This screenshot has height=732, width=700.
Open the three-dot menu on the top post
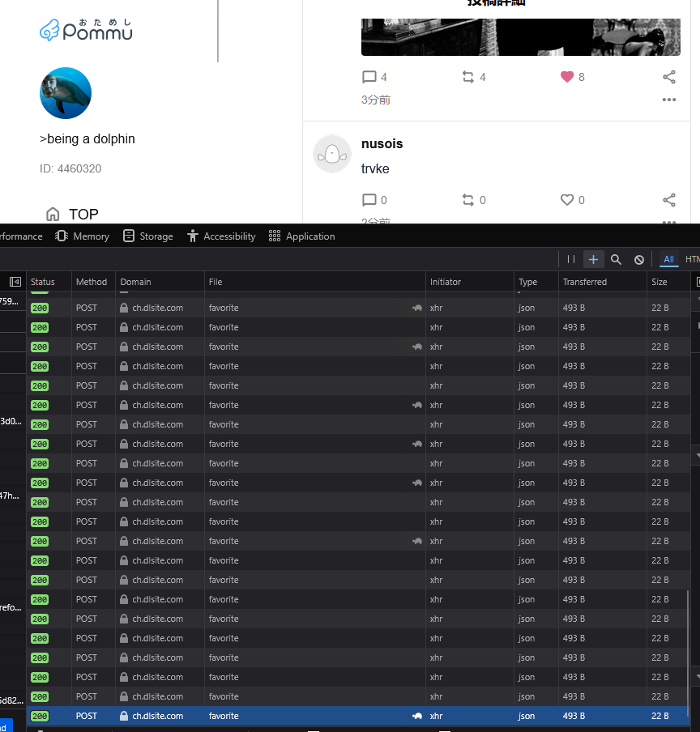pos(669,100)
